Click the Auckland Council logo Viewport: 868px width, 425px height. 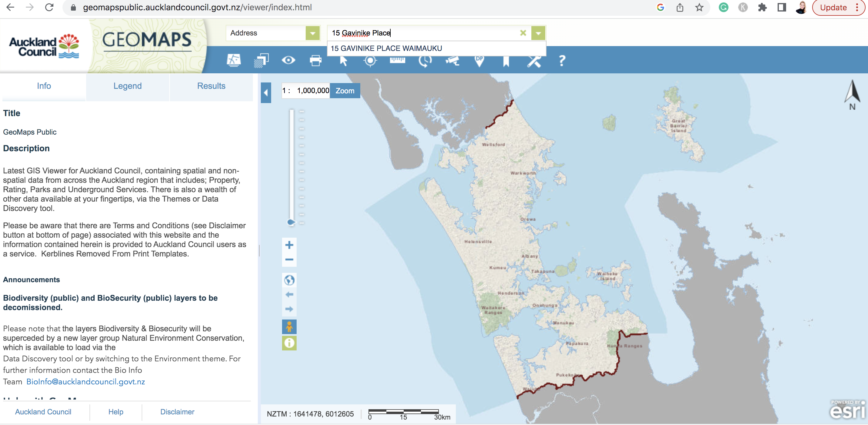coord(44,46)
